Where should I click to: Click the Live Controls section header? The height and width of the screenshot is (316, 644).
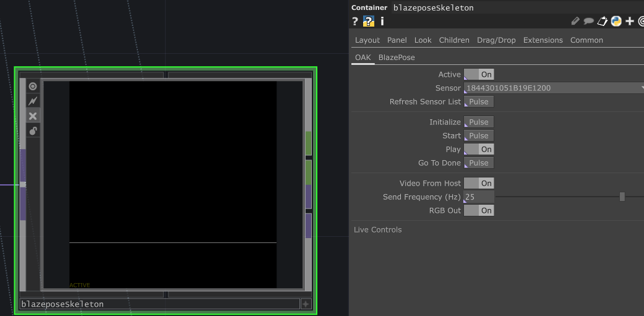(x=378, y=230)
